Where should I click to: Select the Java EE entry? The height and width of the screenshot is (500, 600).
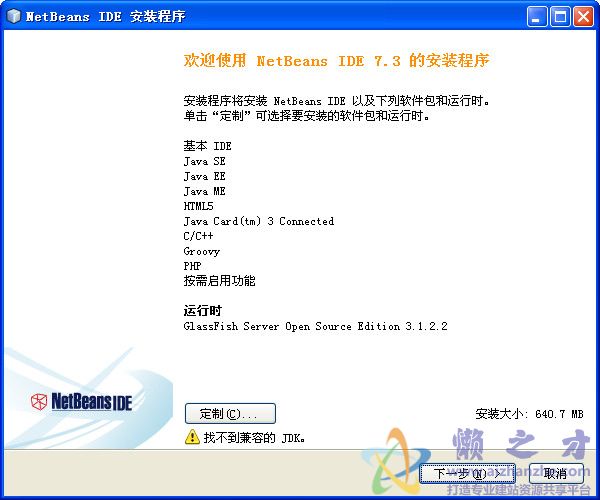click(204, 176)
